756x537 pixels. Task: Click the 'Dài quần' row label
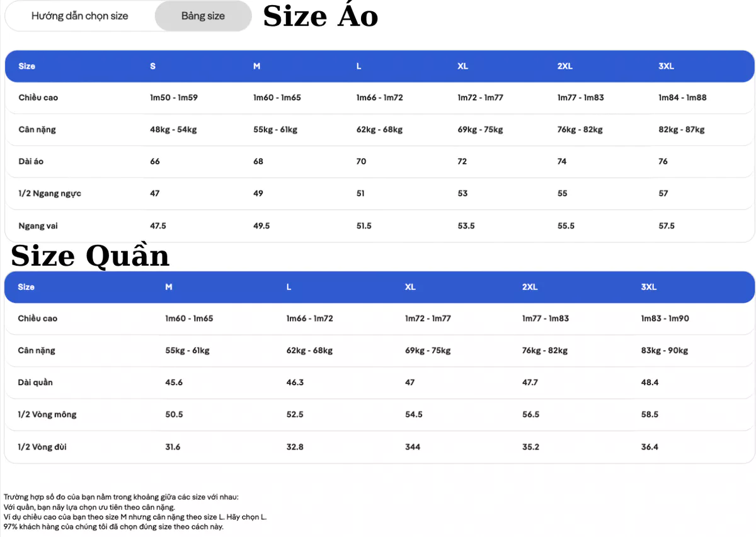35,382
